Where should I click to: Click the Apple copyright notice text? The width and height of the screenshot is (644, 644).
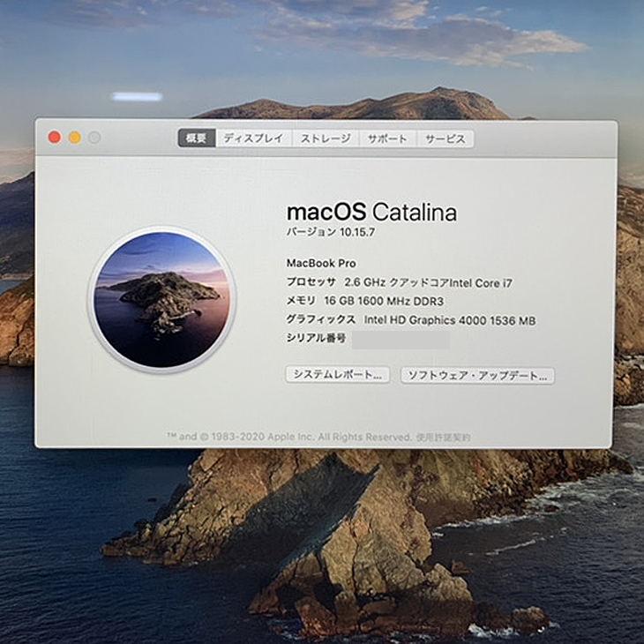289,437
